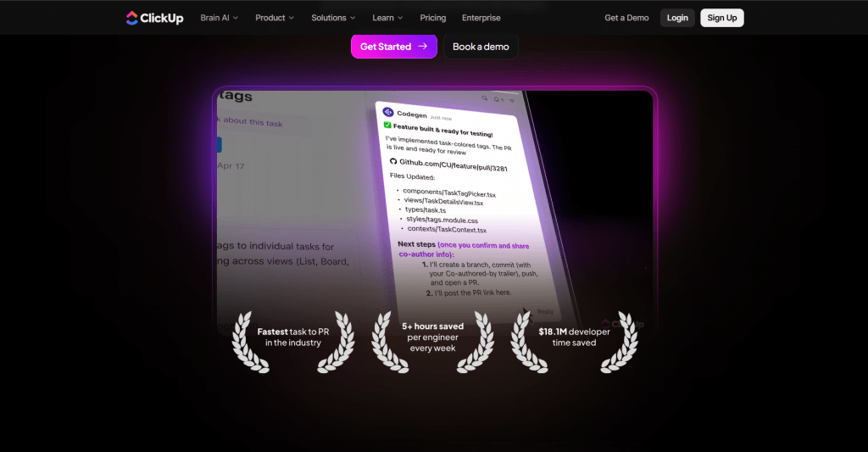Click contexts/TaskContext.tsx file name
The image size is (868, 452).
point(447,229)
